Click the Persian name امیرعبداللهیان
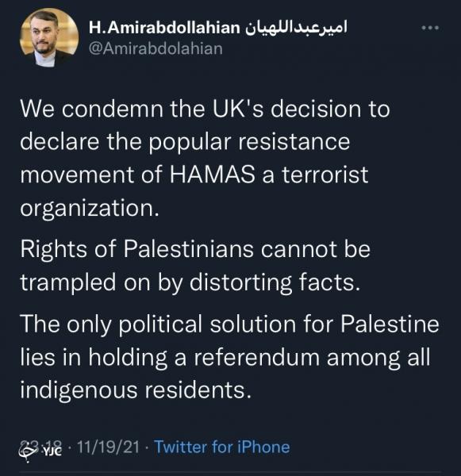Viewport: 461px width, 476px height. point(296,28)
